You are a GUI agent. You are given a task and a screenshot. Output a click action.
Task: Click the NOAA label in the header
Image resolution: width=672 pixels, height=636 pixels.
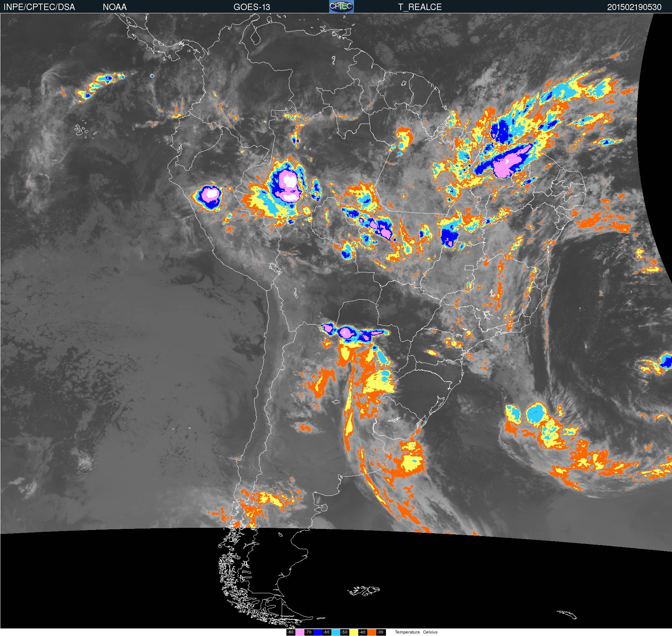[115, 7]
